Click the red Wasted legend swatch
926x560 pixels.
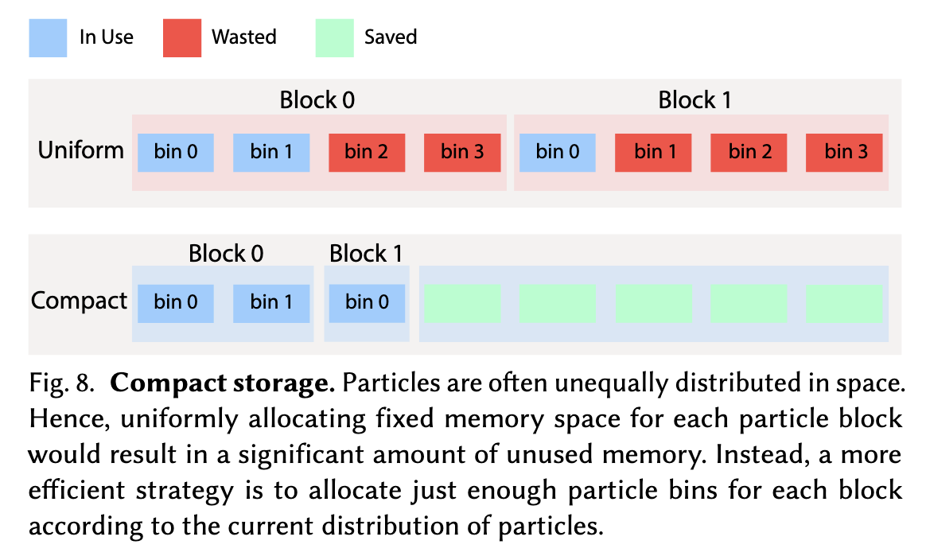coord(182,38)
